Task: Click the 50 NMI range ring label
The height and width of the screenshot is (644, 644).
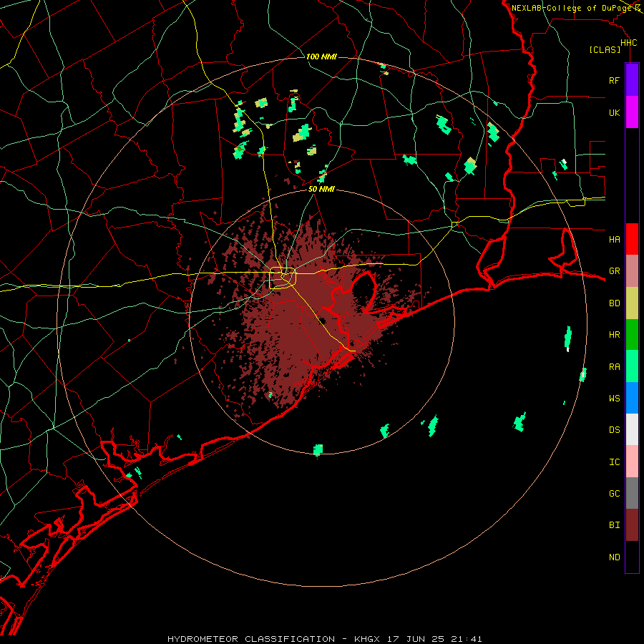Action: pyautogui.click(x=321, y=189)
